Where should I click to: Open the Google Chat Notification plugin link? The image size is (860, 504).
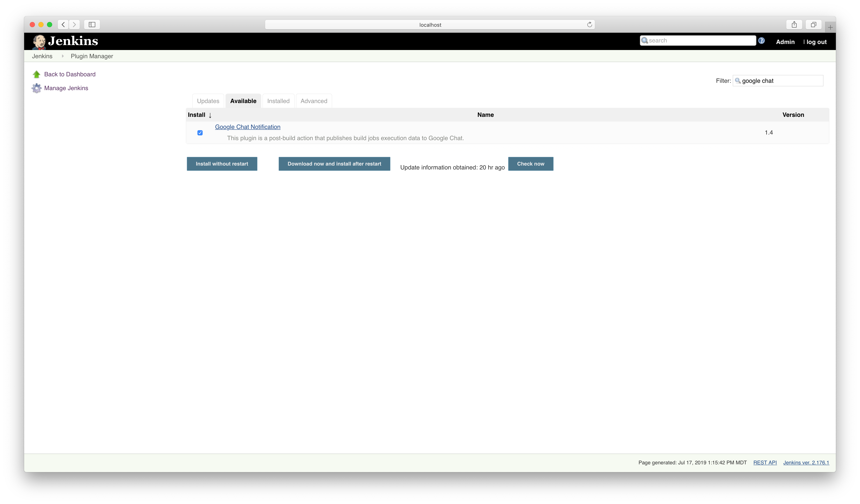tap(247, 127)
